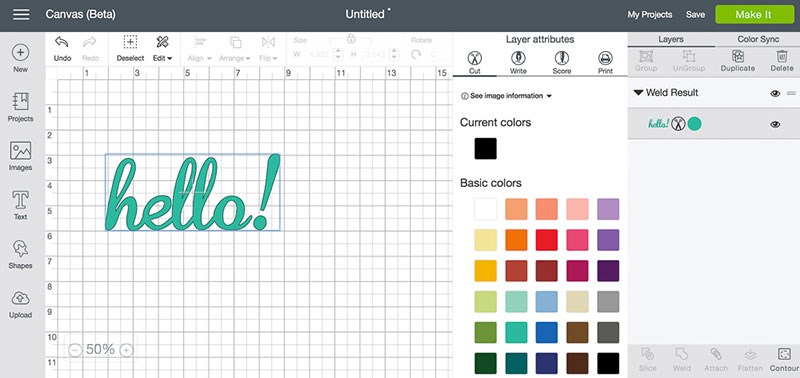
Task: Click the layer's cut scissors icon
Action: (x=678, y=123)
